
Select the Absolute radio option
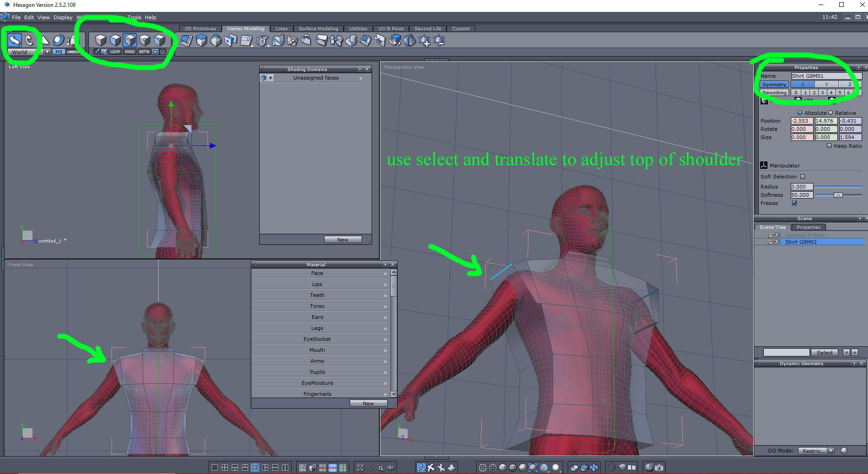[800, 113]
